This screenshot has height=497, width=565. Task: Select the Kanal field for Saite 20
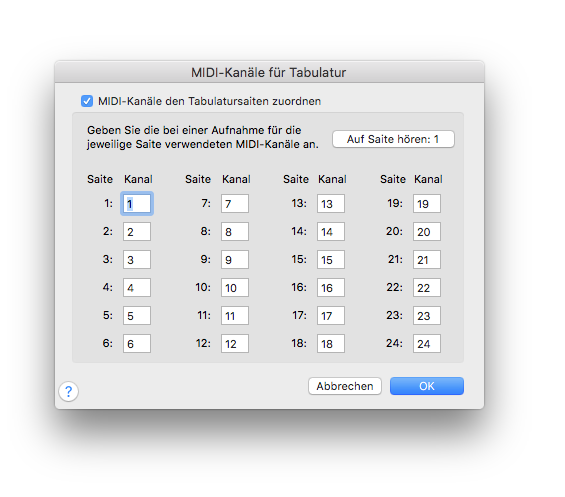click(427, 232)
